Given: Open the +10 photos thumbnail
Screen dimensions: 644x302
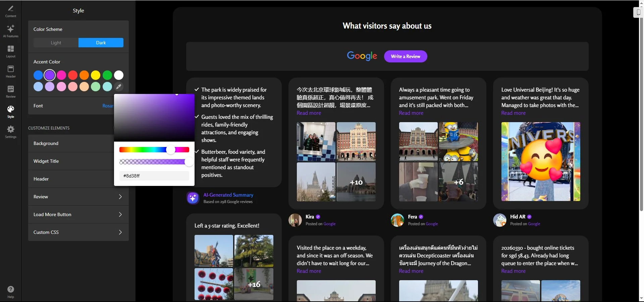Looking at the screenshot, I should 356,182.
